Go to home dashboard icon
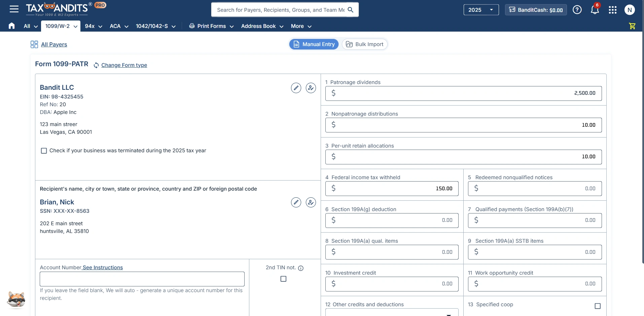Screen dimensions: 644x316 point(12,26)
